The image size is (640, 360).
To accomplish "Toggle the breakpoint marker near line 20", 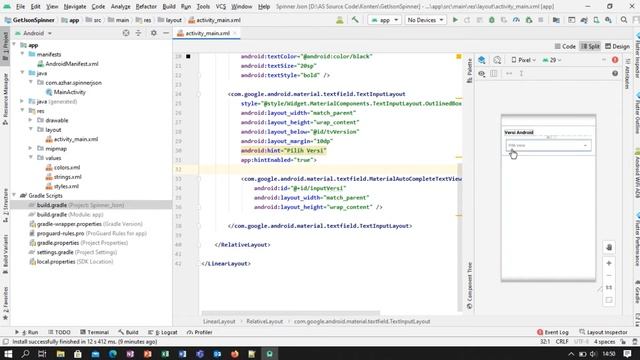I will point(188,56).
